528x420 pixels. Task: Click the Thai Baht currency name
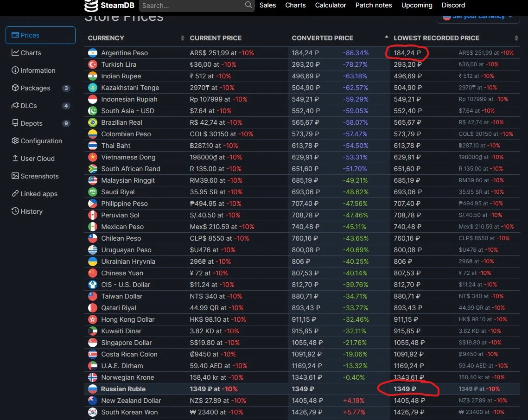pyautogui.click(x=115, y=146)
